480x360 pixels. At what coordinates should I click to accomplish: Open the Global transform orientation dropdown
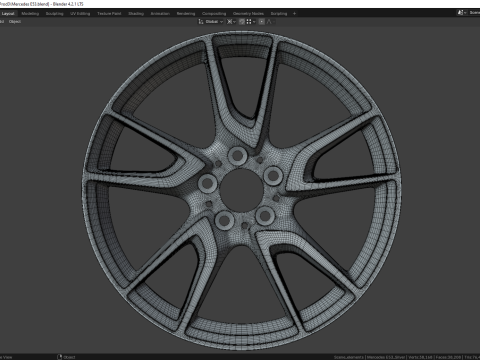(211, 22)
